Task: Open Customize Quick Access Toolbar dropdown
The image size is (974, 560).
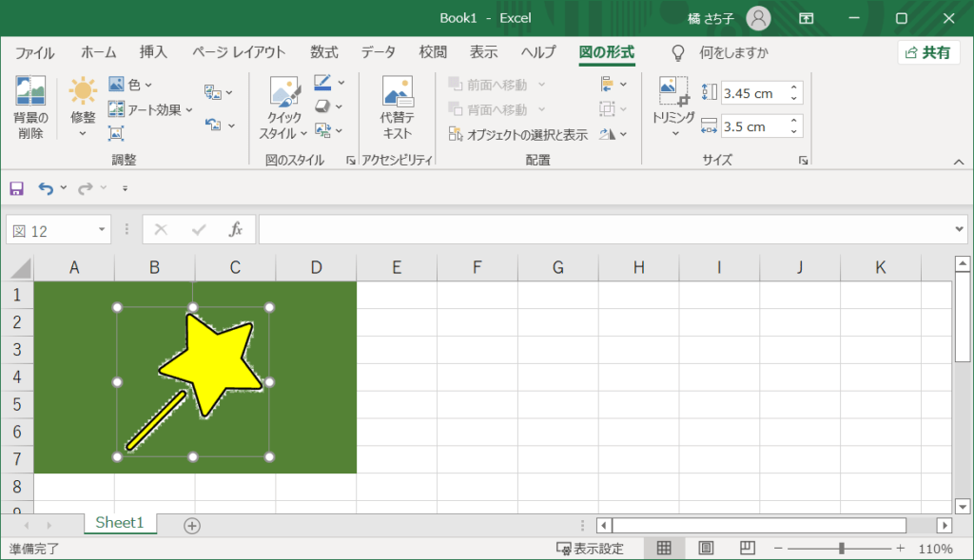Action: pos(125,188)
